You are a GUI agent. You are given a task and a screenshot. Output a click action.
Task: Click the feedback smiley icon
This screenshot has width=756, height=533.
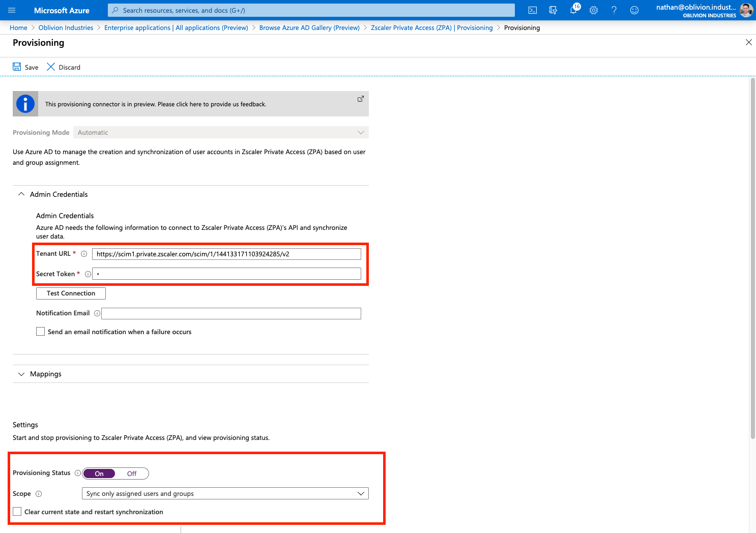coord(634,10)
